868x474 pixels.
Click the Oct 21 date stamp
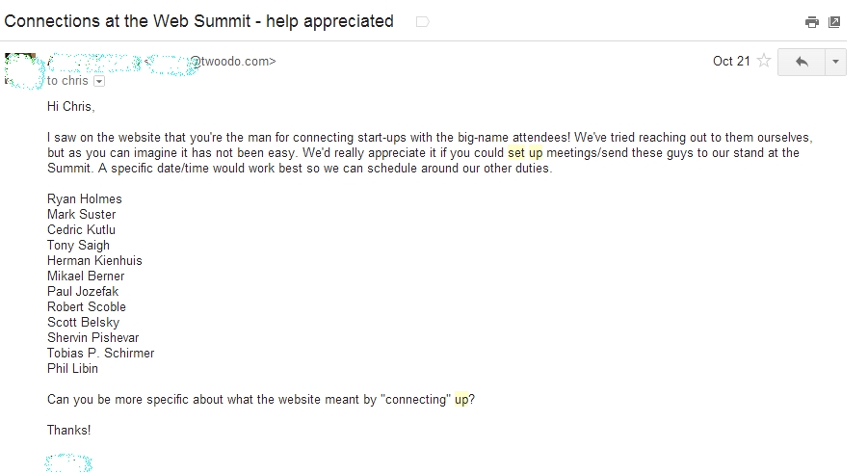click(731, 62)
